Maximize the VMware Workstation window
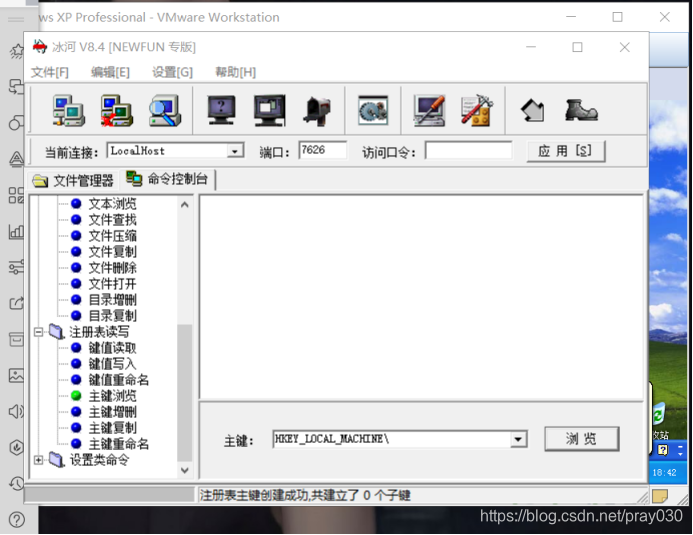Screen dimensions: 693x535 coord(617,17)
